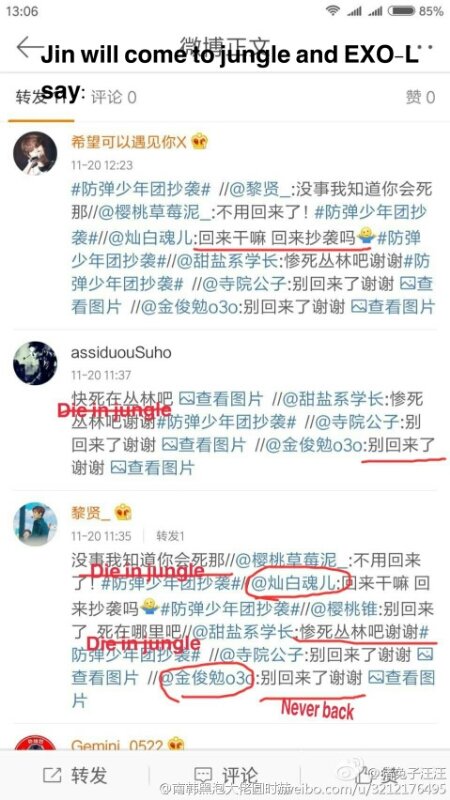Switch to the 转发 tab
The width and height of the screenshot is (450, 800).
tap(40, 97)
